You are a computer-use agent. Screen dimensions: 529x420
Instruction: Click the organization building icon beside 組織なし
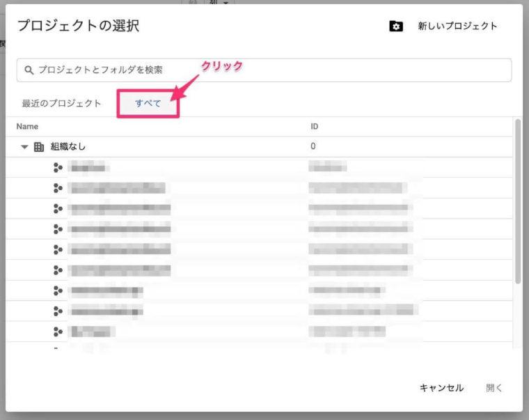coord(39,147)
